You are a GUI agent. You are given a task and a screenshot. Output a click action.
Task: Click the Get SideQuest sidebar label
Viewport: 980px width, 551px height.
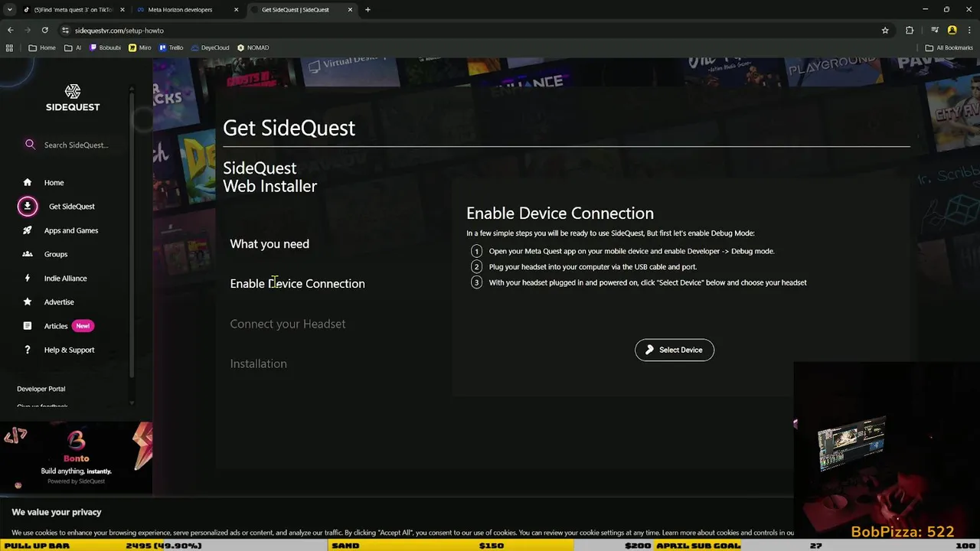click(72, 206)
